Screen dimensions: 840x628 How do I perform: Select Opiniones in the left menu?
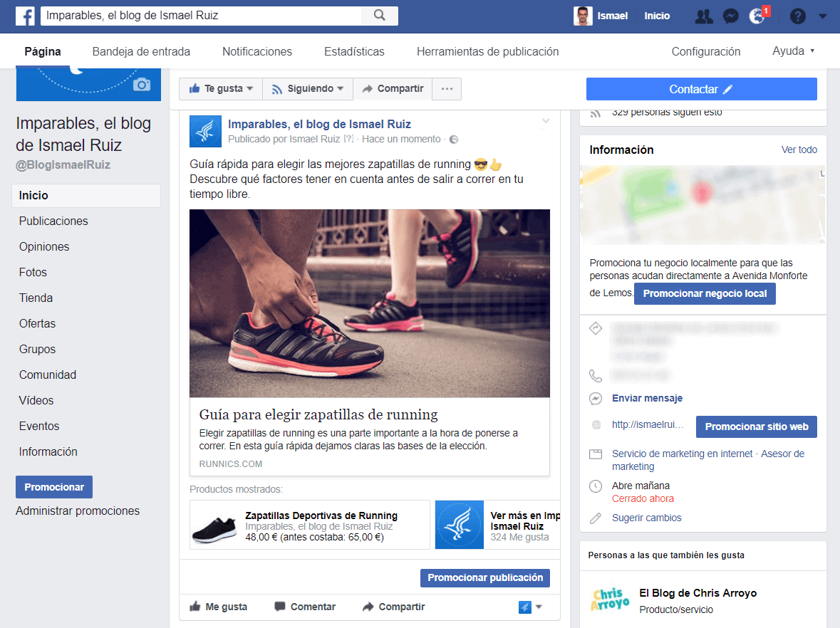[44, 247]
